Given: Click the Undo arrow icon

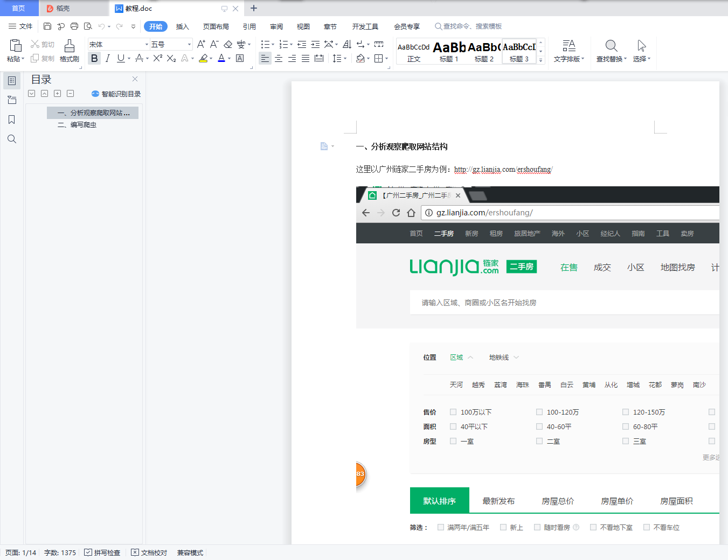Looking at the screenshot, I should pos(101,26).
